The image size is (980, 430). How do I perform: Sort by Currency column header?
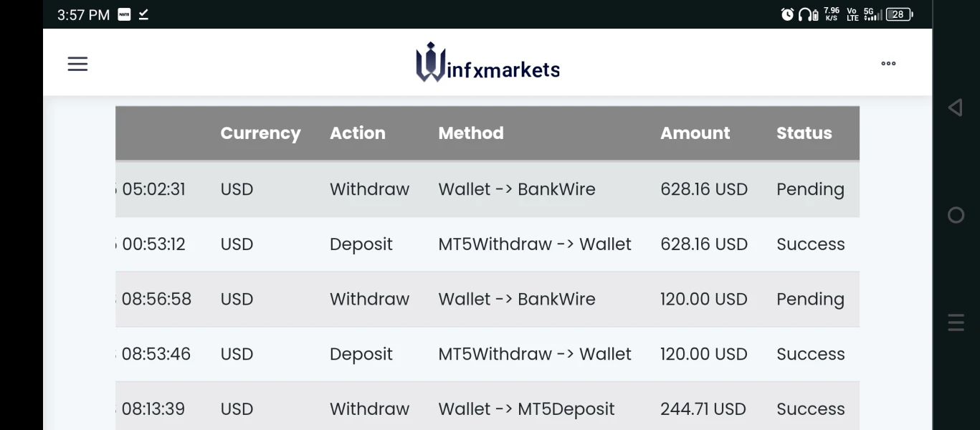coord(260,133)
